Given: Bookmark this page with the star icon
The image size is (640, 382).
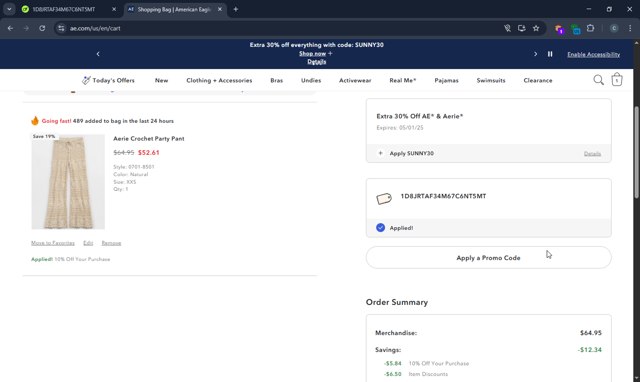Looking at the screenshot, I should [x=536, y=28].
